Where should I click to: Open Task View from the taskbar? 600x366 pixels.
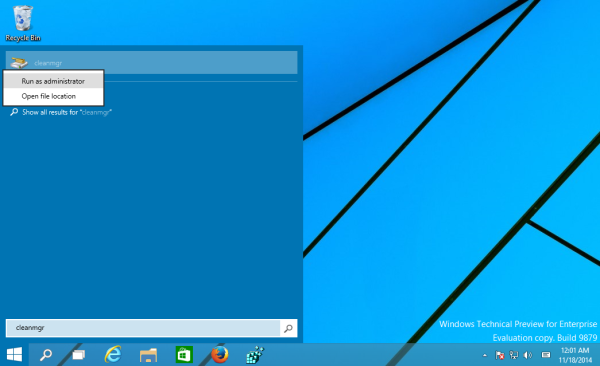(x=79, y=355)
